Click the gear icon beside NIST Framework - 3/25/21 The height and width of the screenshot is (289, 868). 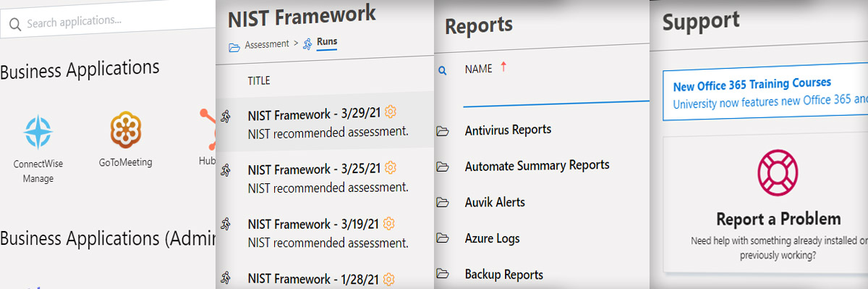391,168
